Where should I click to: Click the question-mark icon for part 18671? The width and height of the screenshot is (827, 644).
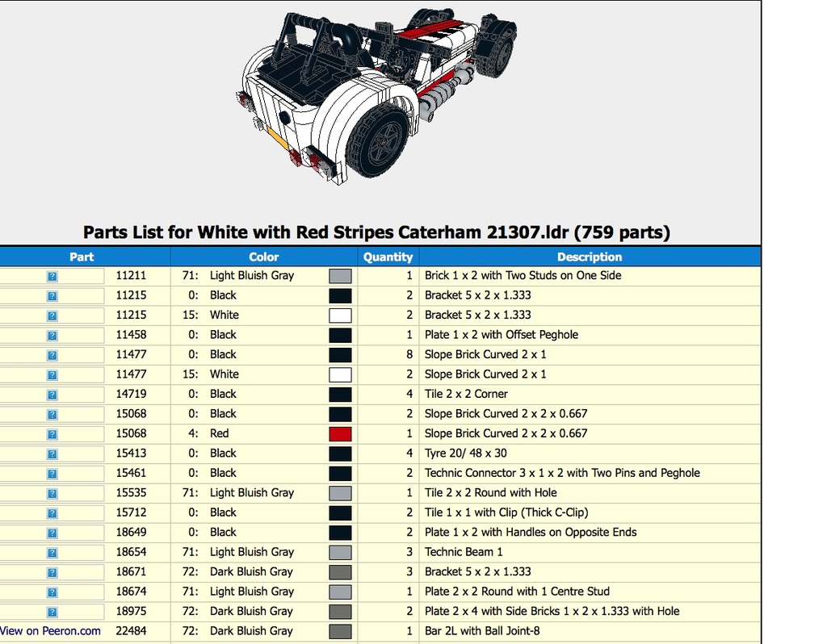(52, 573)
